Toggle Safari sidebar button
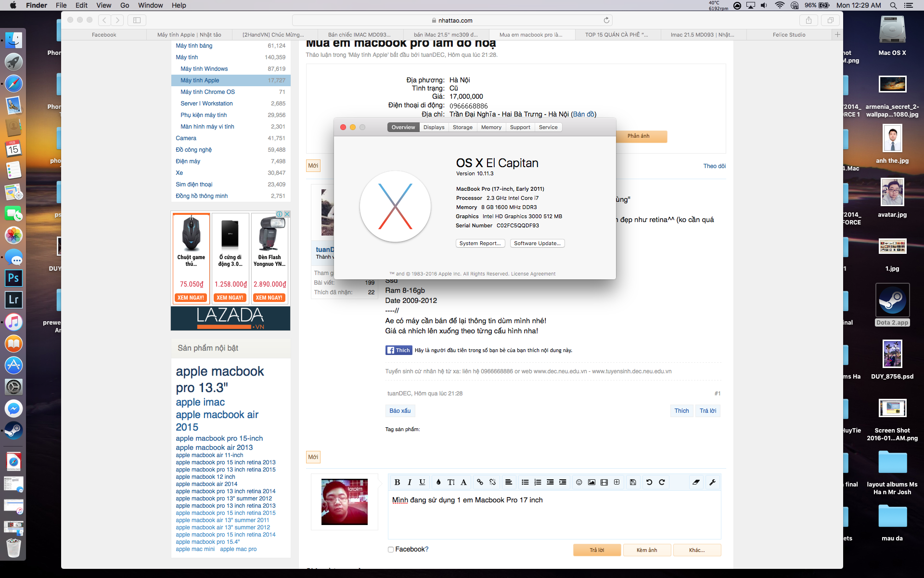 (137, 20)
